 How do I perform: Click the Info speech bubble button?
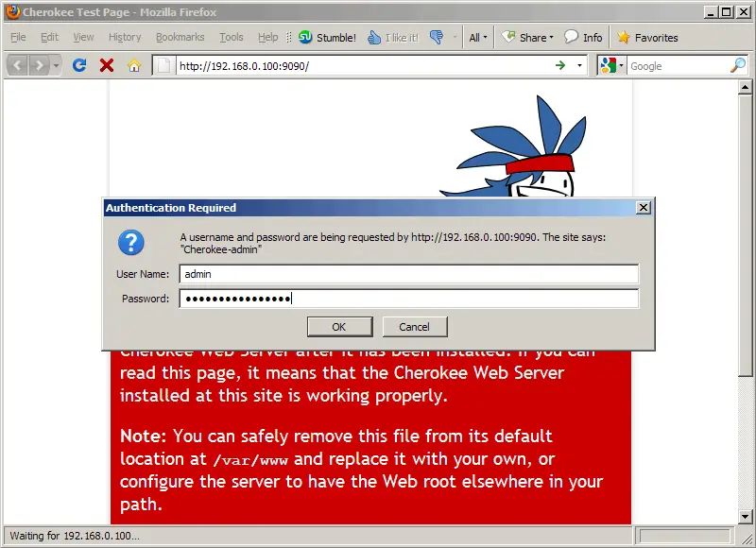click(583, 37)
